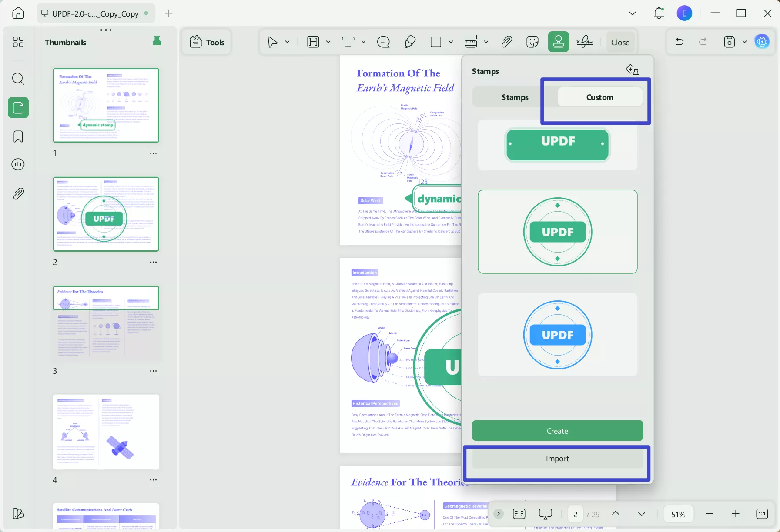This screenshot has width=780, height=532.
Task: Set zoom to actual size 1:1
Action: (762, 514)
